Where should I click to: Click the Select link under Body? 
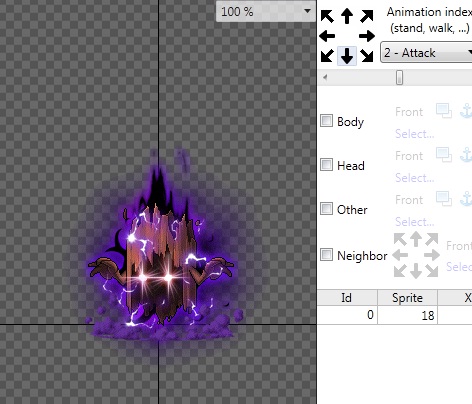(414, 134)
